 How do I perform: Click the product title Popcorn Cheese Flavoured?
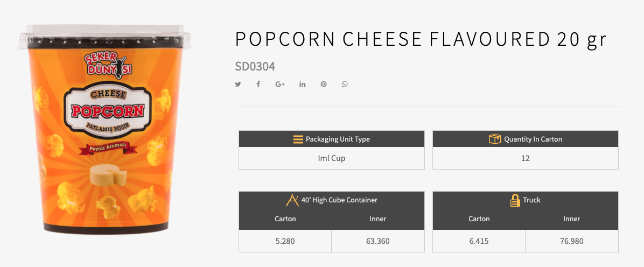(421, 40)
